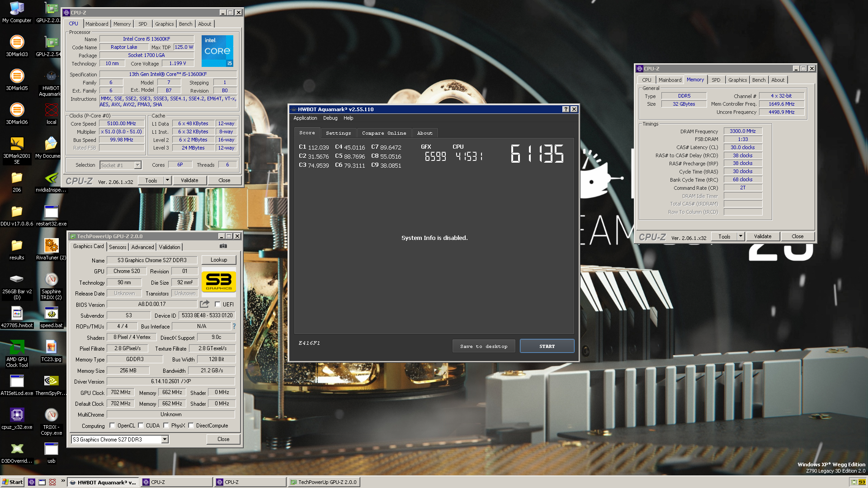Expand the taskbar quick launch chevron

[63, 481]
